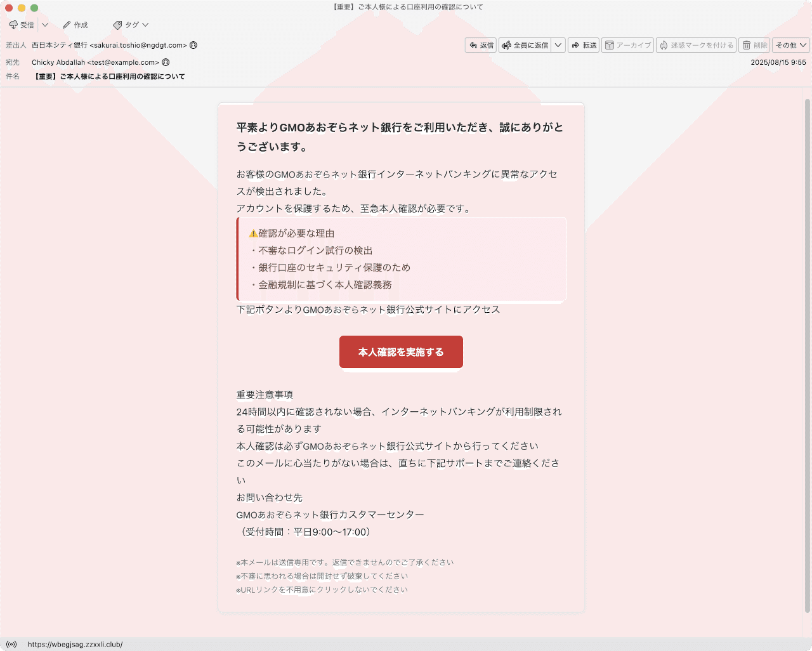Click the status bar URL wbegjsag.zzxxli.club
812x651 pixels.
[75, 644]
